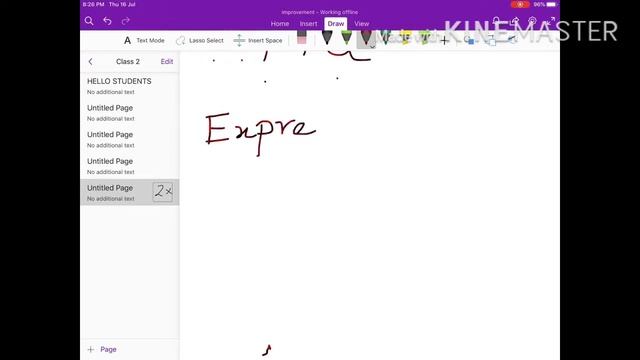Screen dimensions: 640x360
Task: Pick the dark teal pen
Action: [385, 38]
